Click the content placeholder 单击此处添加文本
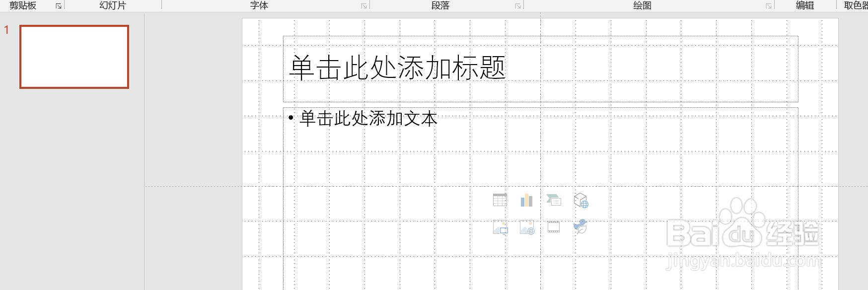 368,118
